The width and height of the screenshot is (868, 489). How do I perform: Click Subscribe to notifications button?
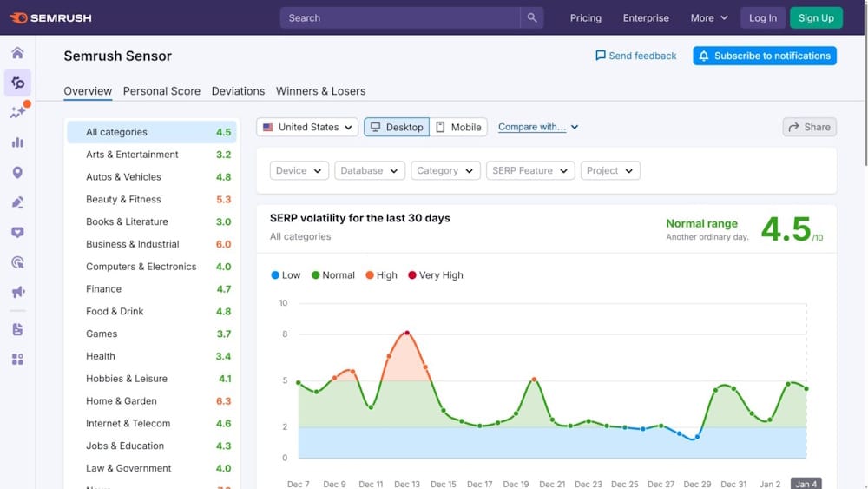point(764,56)
